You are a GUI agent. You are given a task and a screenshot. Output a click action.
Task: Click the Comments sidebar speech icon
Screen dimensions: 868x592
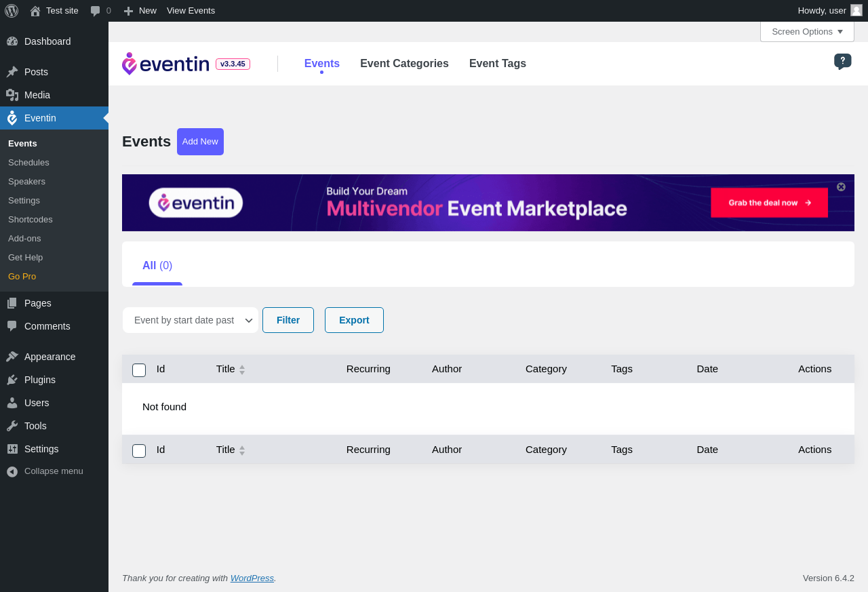[12, 326]
